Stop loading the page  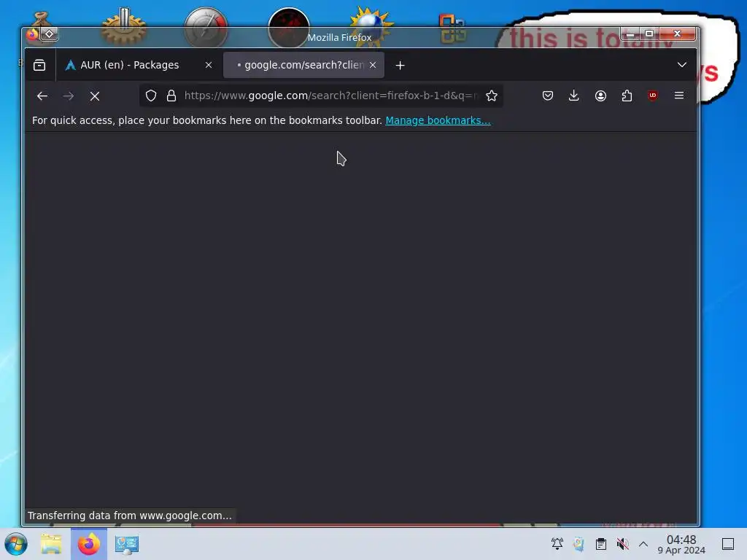[x=95, y=96]
